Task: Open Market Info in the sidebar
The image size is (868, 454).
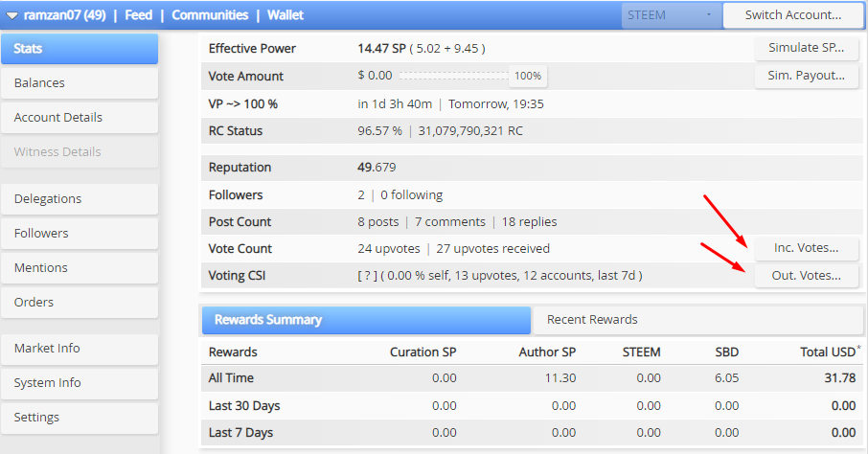Action: 80,349
